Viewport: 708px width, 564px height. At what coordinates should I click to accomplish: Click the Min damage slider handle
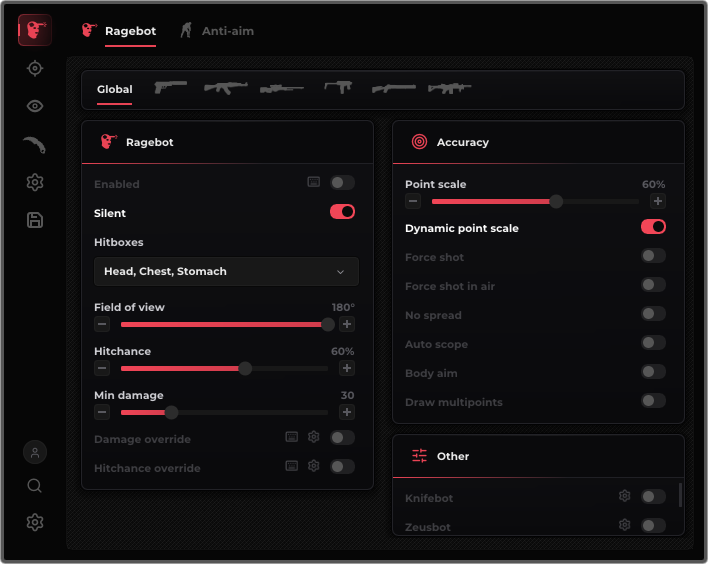click(x=171, y=412)
